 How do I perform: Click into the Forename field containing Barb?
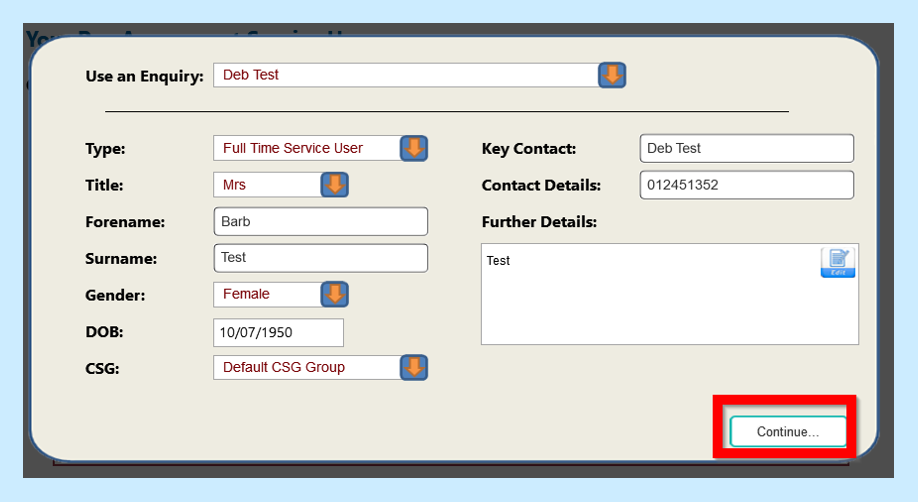coord(320,221)
